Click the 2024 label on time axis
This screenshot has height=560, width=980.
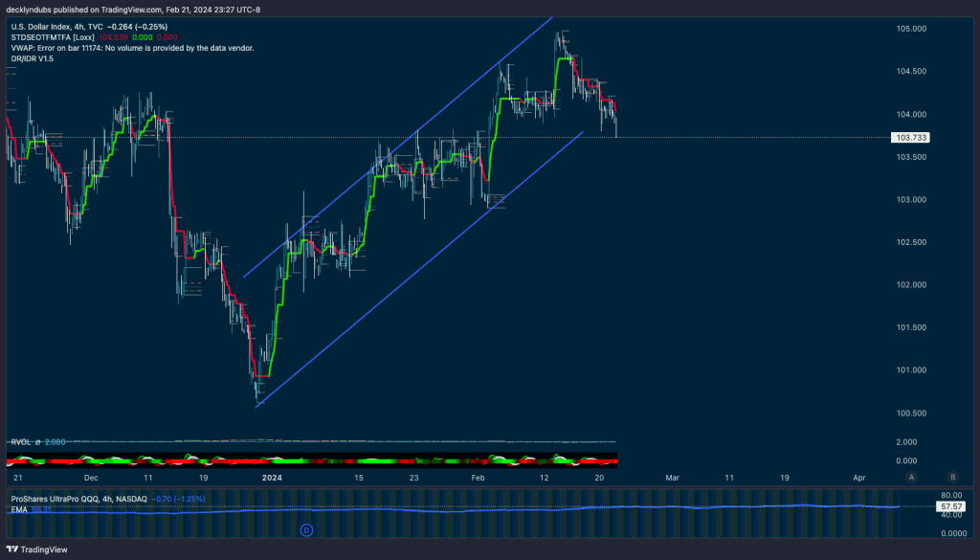click(273, 477)
